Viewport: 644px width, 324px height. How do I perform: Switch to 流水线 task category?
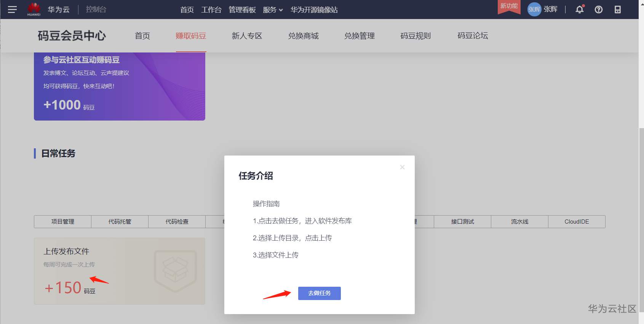[520, 222]
